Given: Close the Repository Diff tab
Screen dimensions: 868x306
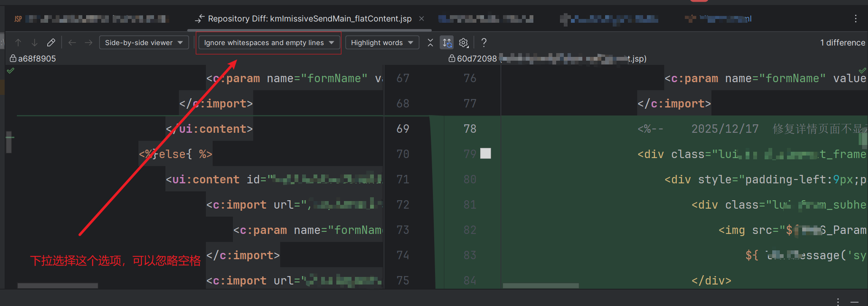Looking at the screenshot, I should [422, 19].
